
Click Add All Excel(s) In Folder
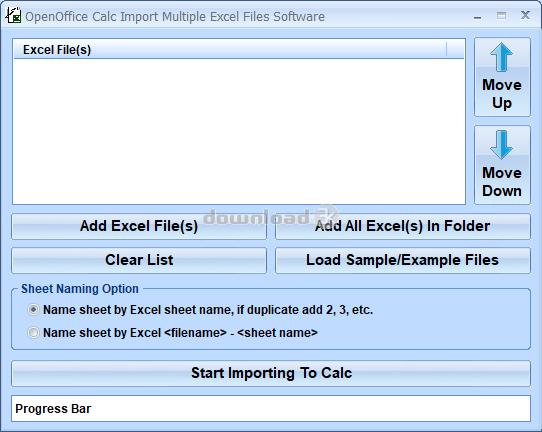403,226
